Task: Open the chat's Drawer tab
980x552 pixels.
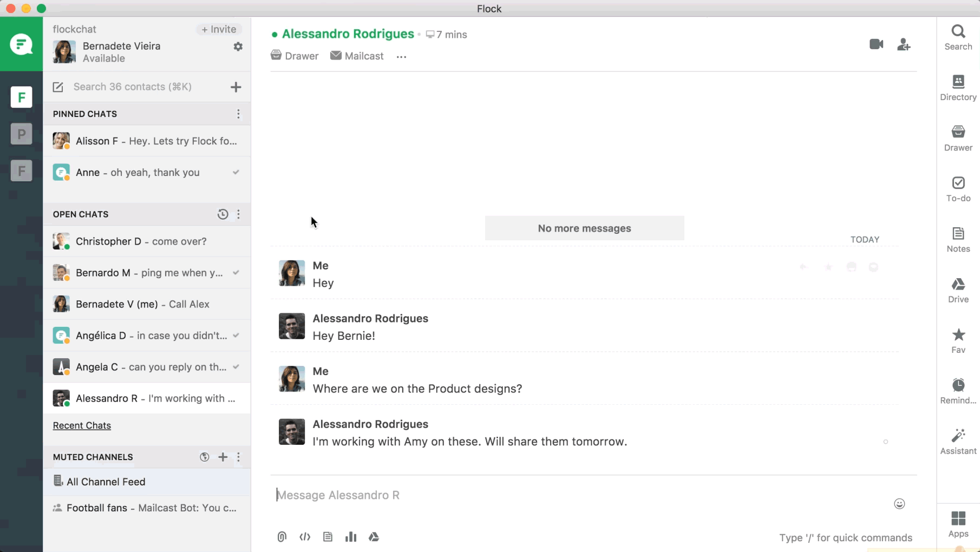Action: 295,56
